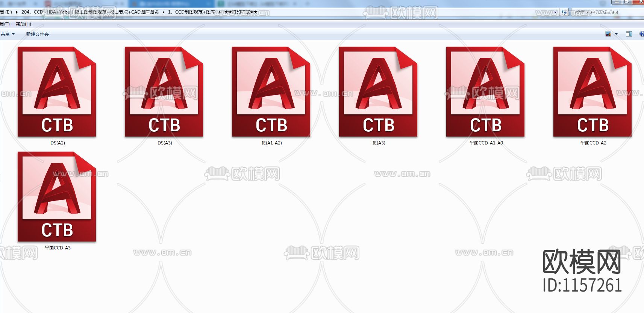
Task: Select the 平面CCD-A3 CTB file icon
Action: point(57,196)
